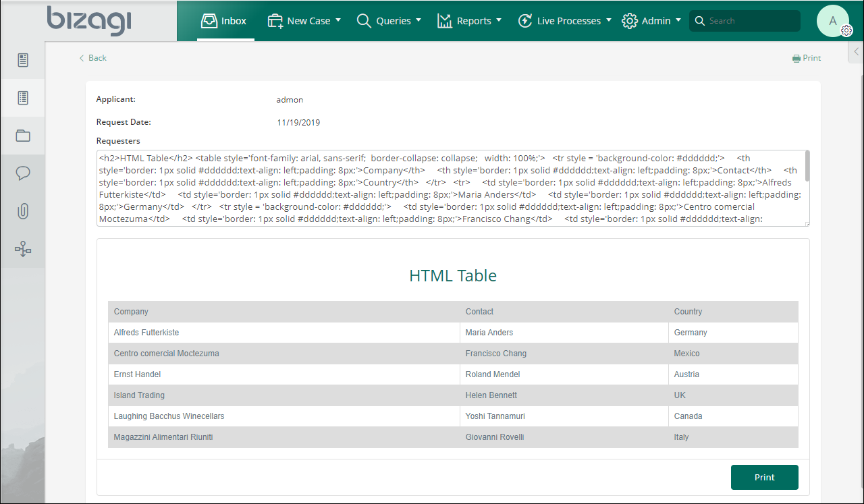Open the sidebar attachments paperclip icon
Screen dimensions: 864x504
tap(23, 211)
